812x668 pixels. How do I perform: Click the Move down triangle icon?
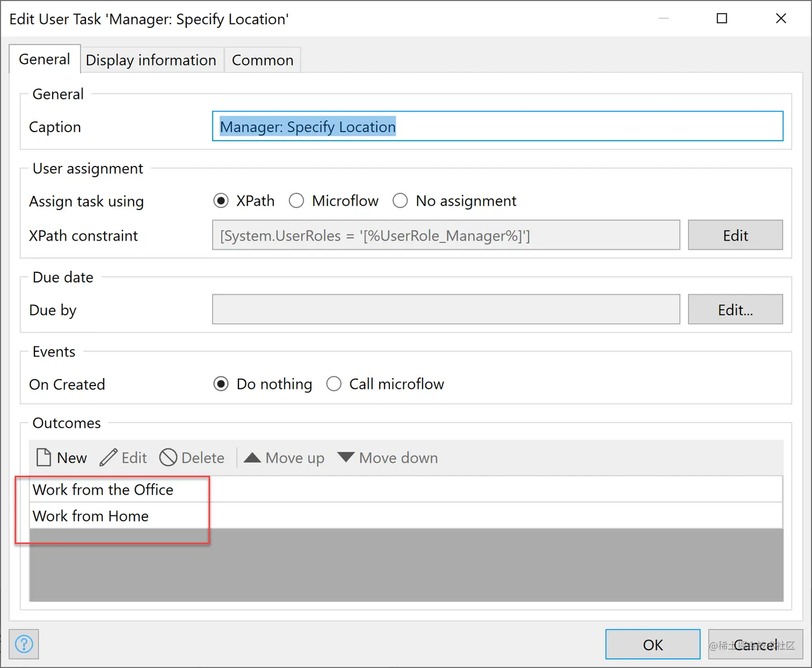[x=346, y=458]
